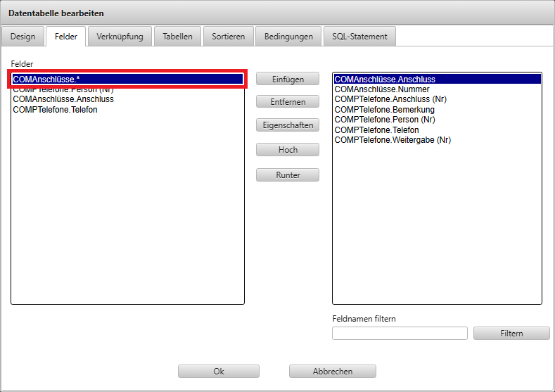Viewport: 555px width, 392px height.
Task: Select the Sortieren tab
Action: (x=228, y=36)
